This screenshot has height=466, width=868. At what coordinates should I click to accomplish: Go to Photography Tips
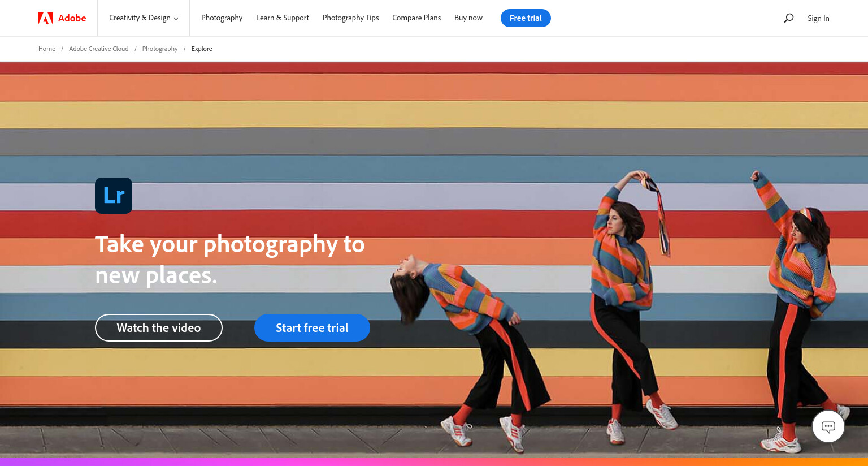pyautogui.click(x=351, y=18)
